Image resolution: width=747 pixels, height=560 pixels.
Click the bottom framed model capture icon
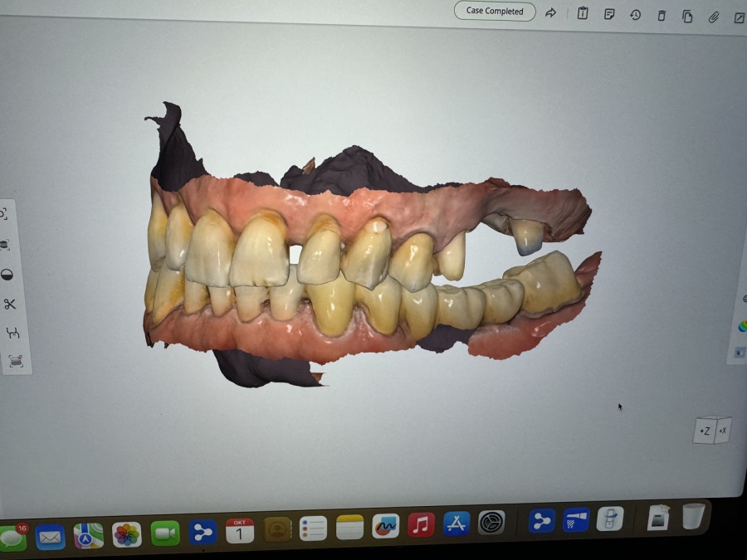point(16,361)
